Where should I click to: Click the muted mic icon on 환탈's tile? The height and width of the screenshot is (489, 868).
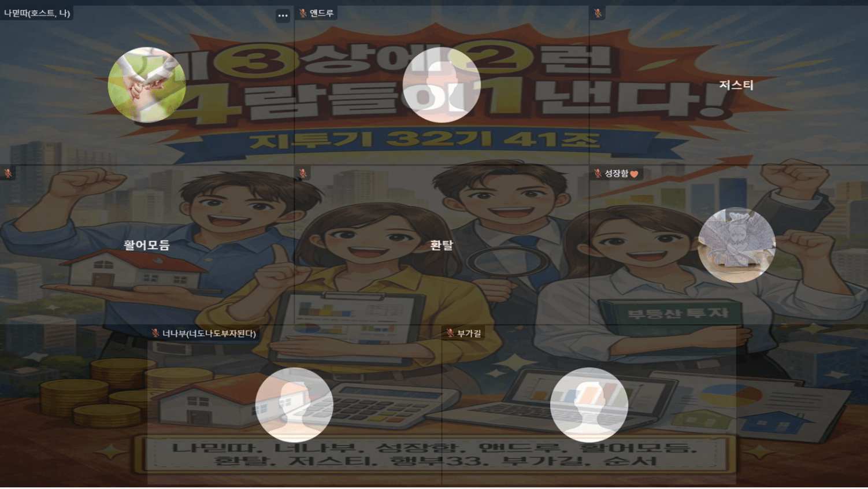click(303, 173)
